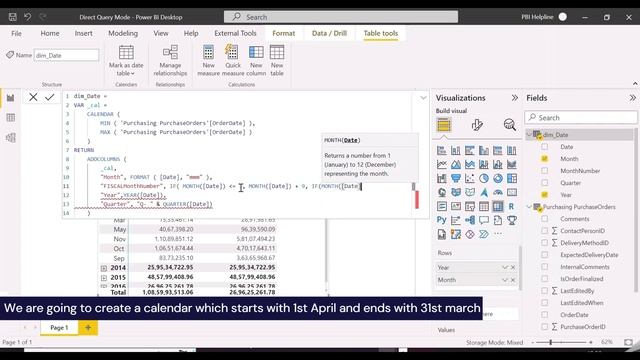Viewport: 640px width, 360px height.
Task: Choose the Scatter chart visual
Action: click(470, 178)
